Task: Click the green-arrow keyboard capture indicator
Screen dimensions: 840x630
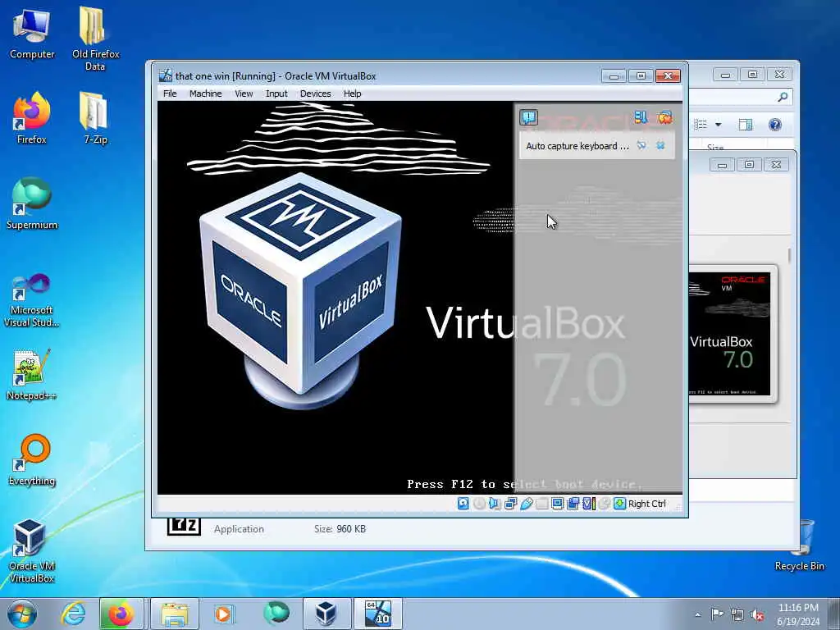Action: (x=620, y=504)
